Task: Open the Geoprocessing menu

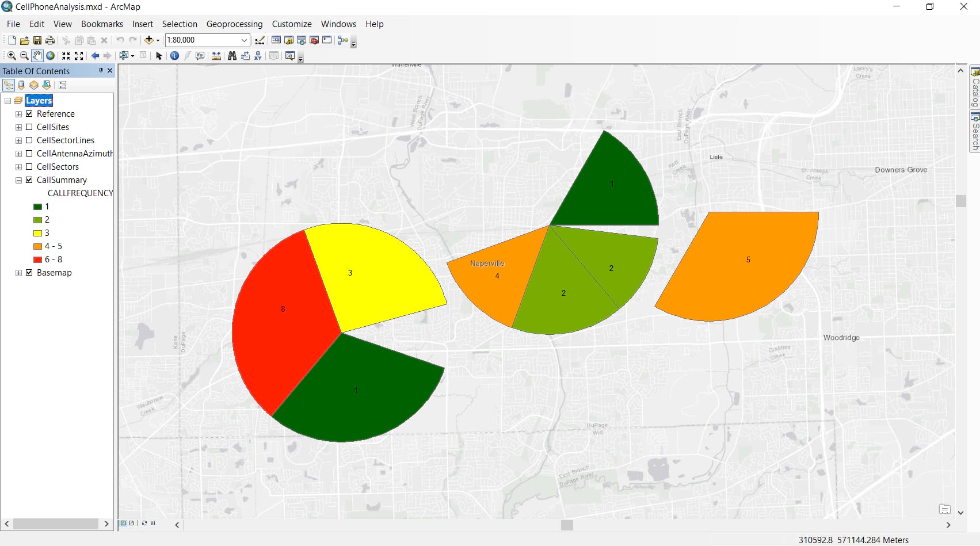Action: pyautogui.click(x=234, y=24)
